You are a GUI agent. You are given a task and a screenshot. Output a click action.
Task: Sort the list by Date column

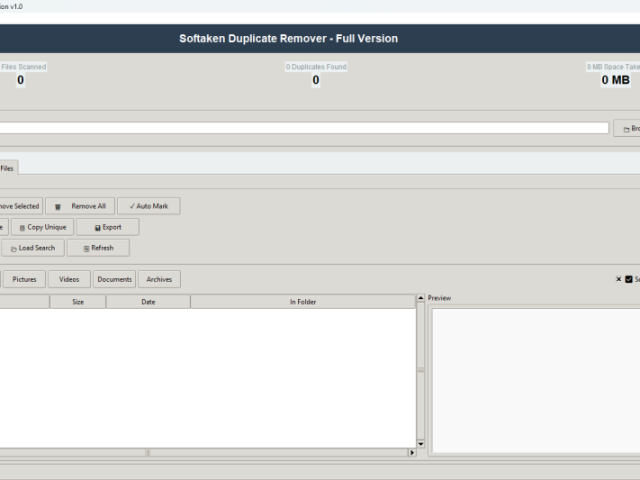148,302
